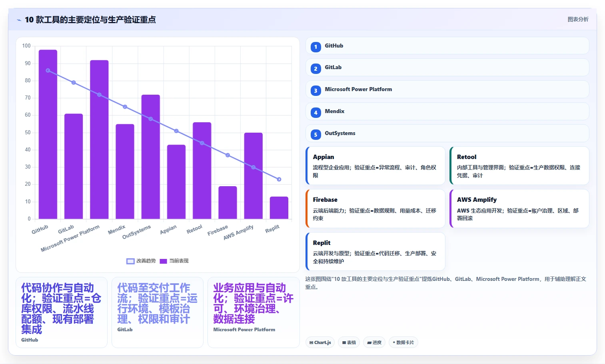Click the Firebase bar in the chart
Screen dimensions: 605x364
click(x=228, y=203)
